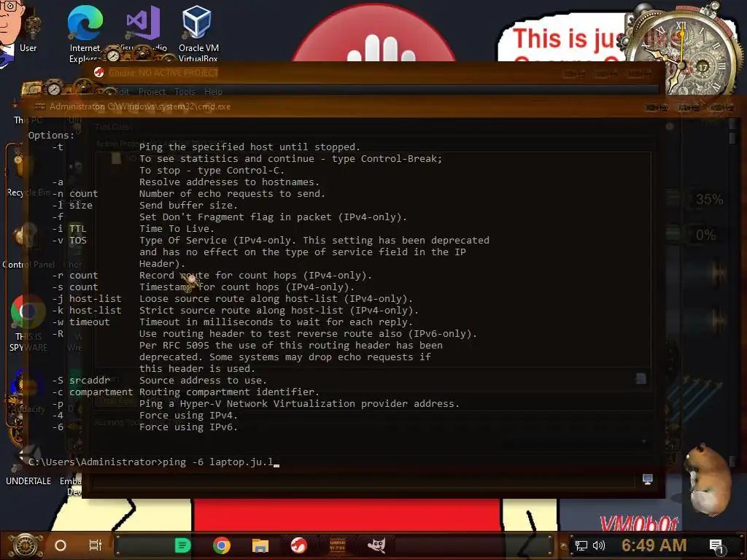This screenshot has width=747, height=560.
Task: Switch to Ghidra via its taskbar icon
Action: (x=298, y=545)
